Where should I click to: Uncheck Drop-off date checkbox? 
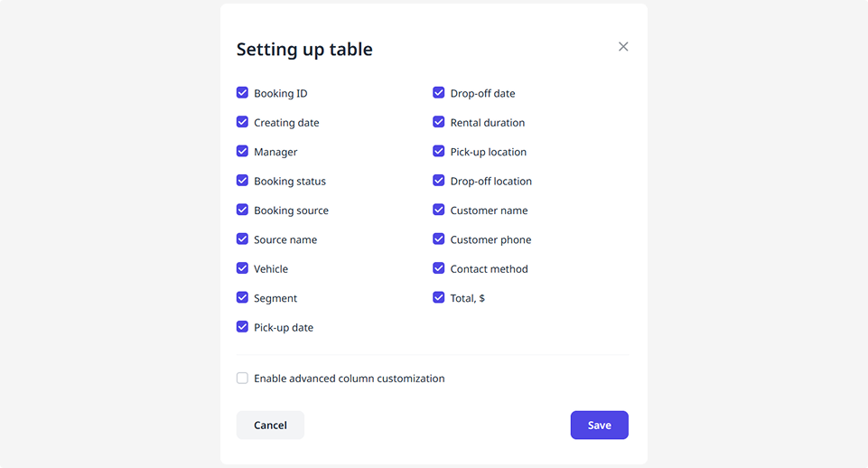coord(439,93)
